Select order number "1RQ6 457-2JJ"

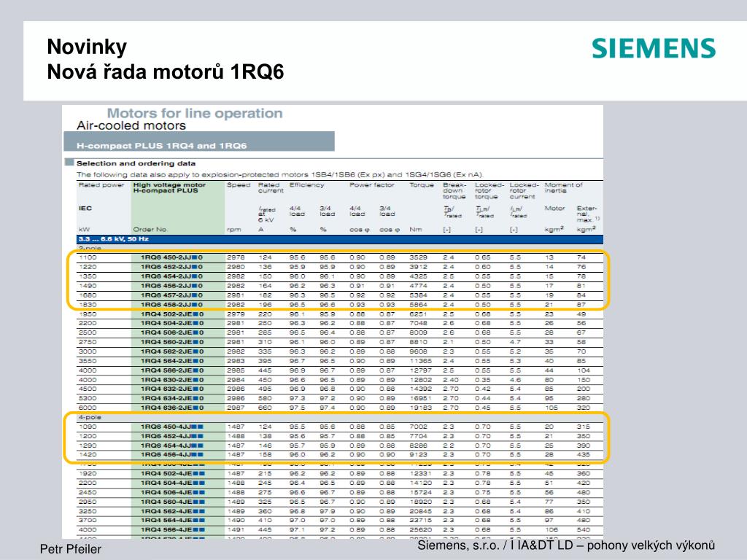click(172, 295)
